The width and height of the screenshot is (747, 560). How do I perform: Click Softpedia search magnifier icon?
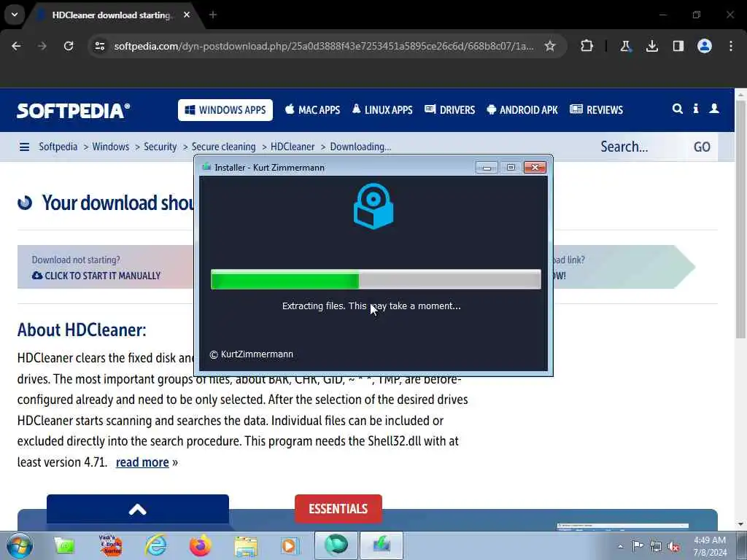pos(677,109)
